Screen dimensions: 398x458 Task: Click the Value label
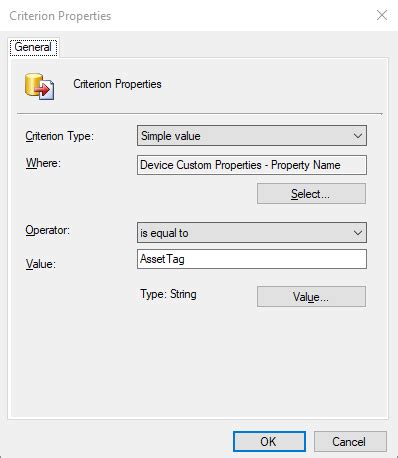pos(41,264)
